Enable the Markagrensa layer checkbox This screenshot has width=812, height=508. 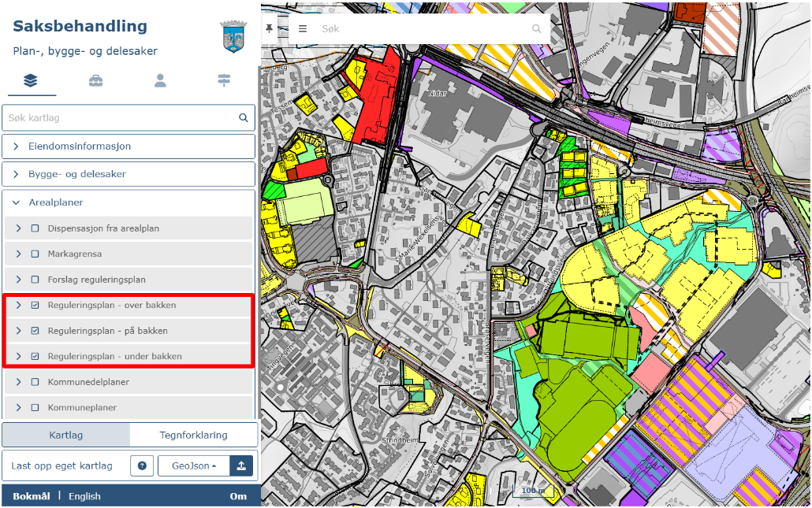point(35,254)
